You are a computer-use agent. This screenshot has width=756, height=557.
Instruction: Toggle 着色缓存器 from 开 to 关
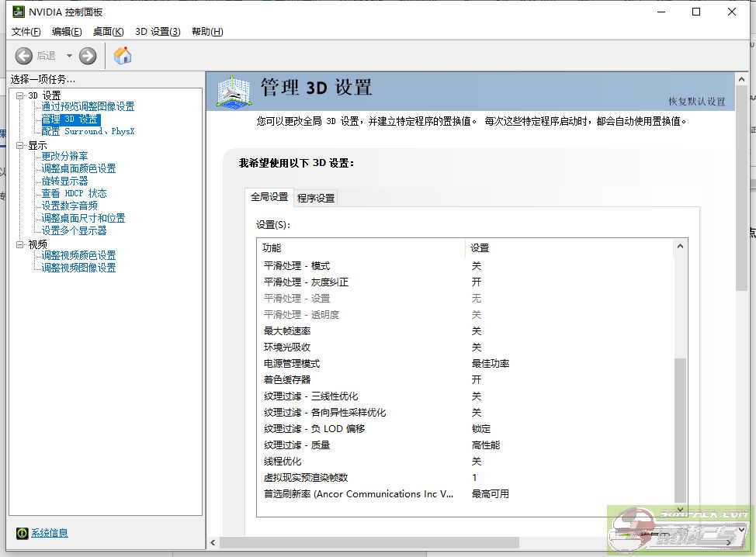(477, 379)
